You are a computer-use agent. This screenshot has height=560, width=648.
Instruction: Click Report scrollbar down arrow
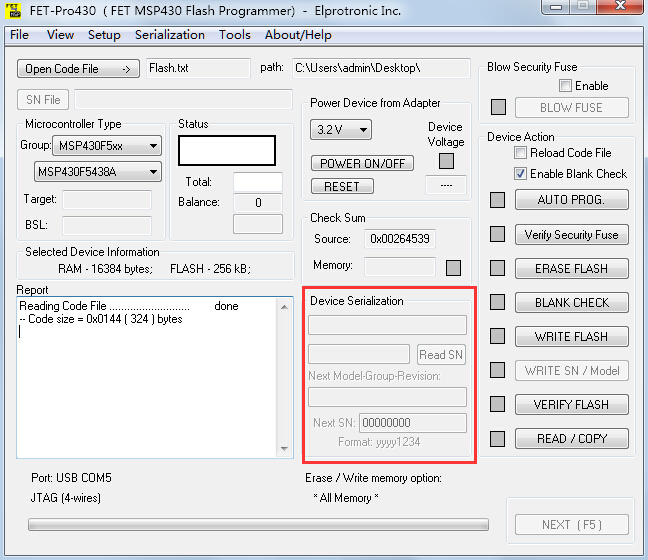tap(284, 449)
